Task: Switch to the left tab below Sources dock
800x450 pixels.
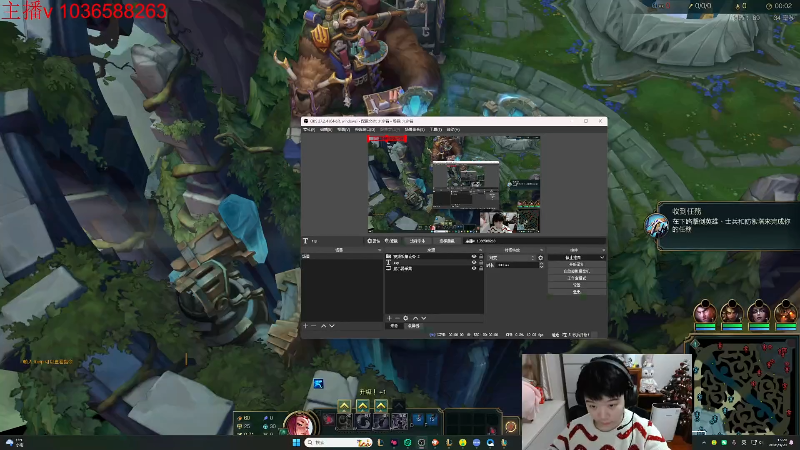Action: tap(394, 326)
